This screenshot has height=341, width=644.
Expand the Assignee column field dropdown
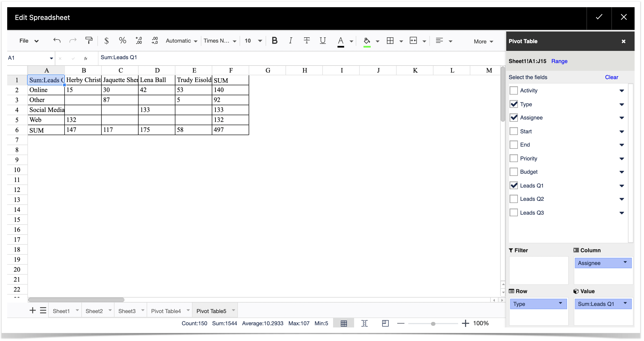(625, 262)
